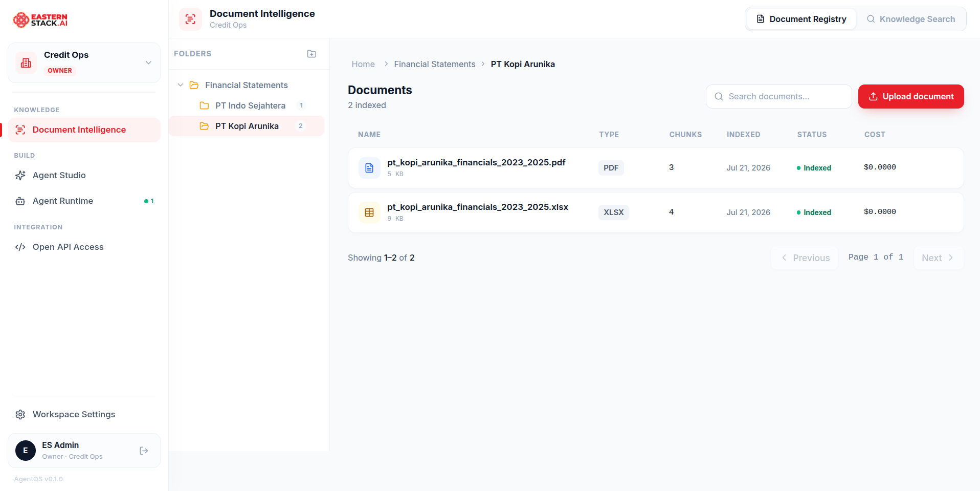Sort by the INDEXED column header
The image size is (980, 491).
743,135
